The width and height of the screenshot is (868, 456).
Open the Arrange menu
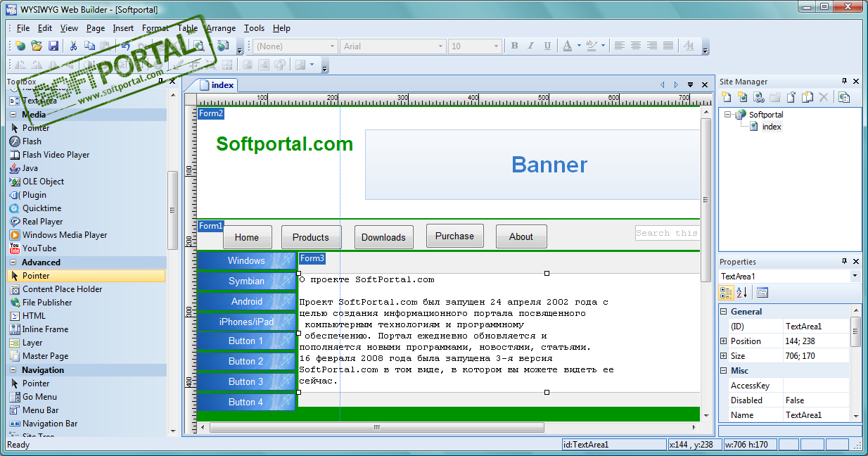221,28
